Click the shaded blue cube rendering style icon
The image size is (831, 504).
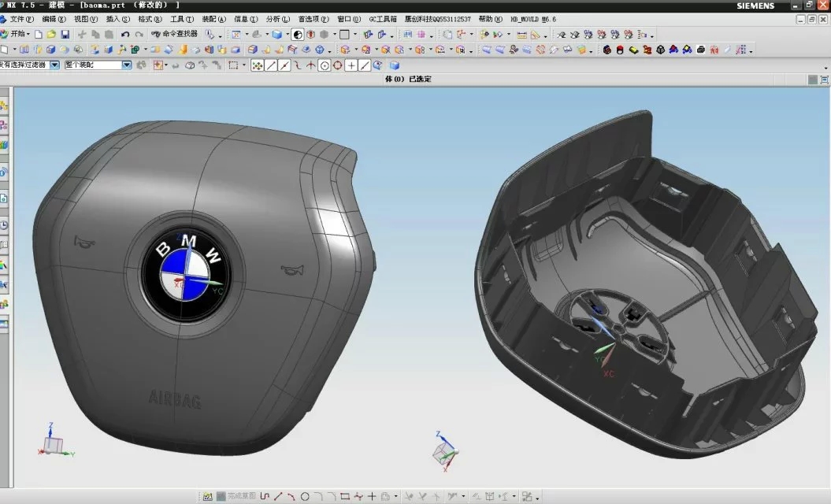coord(276,35)
